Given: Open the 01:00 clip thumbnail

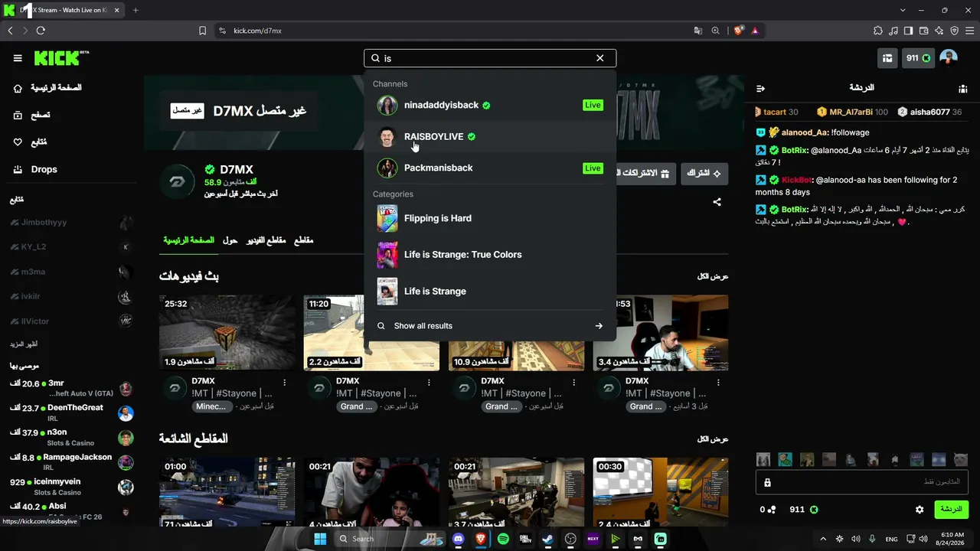Looking at the screenshot, I should tap(227, 492).
